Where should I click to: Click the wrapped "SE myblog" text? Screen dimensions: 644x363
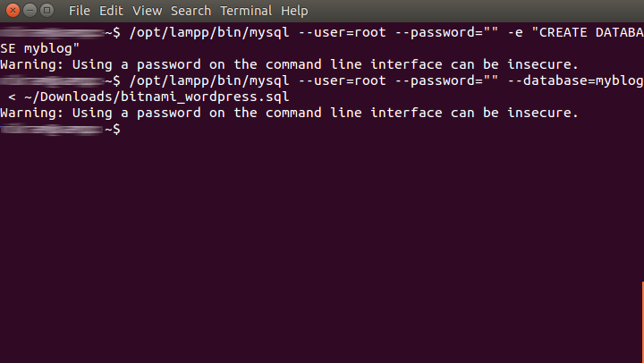(40, 49)
